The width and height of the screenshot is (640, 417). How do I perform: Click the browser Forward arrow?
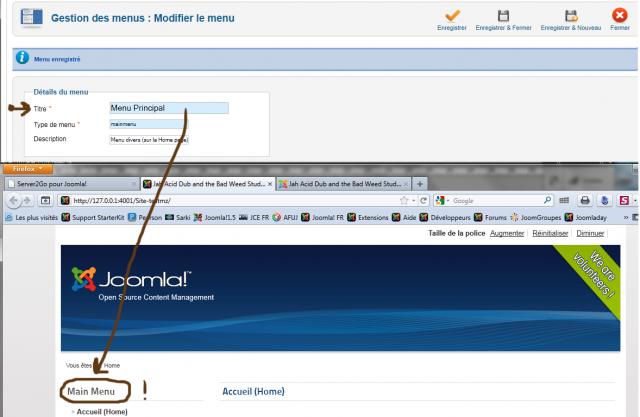coord(27,200)
